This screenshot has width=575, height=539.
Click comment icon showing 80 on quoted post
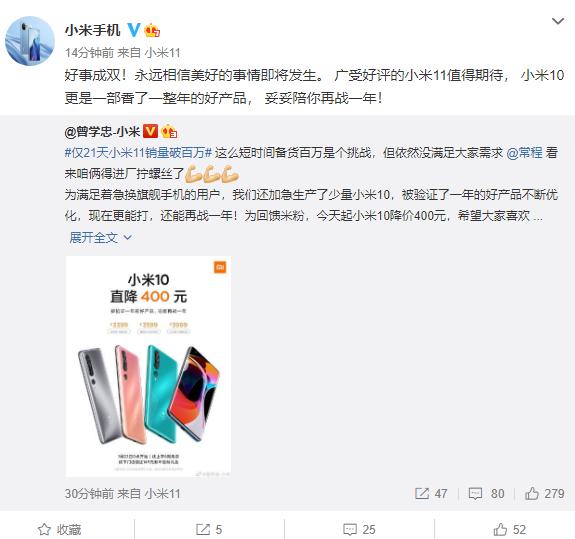point(475,494)
